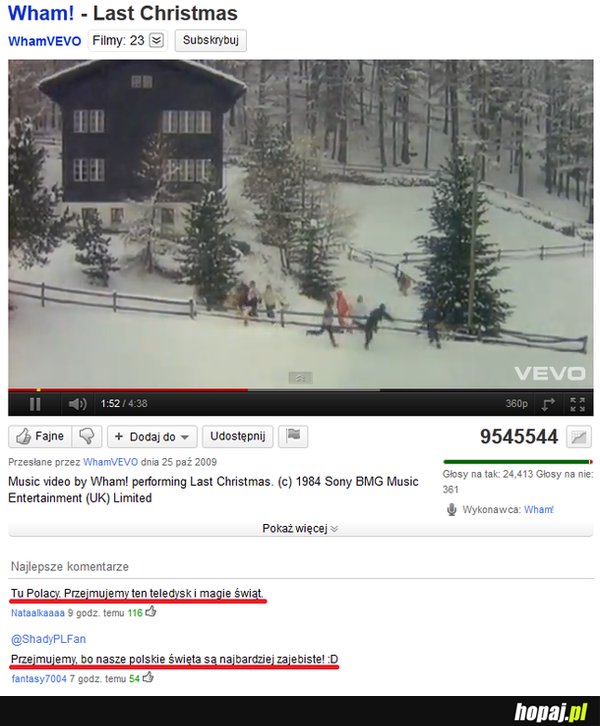The height and width of the screenshot is (726, 600).
Task: Click the Subskrybuj button
Action: pos(211,40)
